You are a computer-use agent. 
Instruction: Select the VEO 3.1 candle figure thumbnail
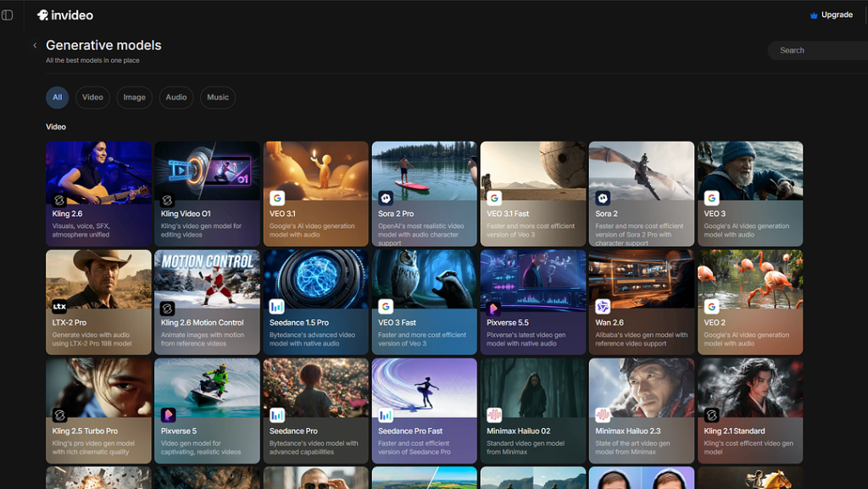315,170
